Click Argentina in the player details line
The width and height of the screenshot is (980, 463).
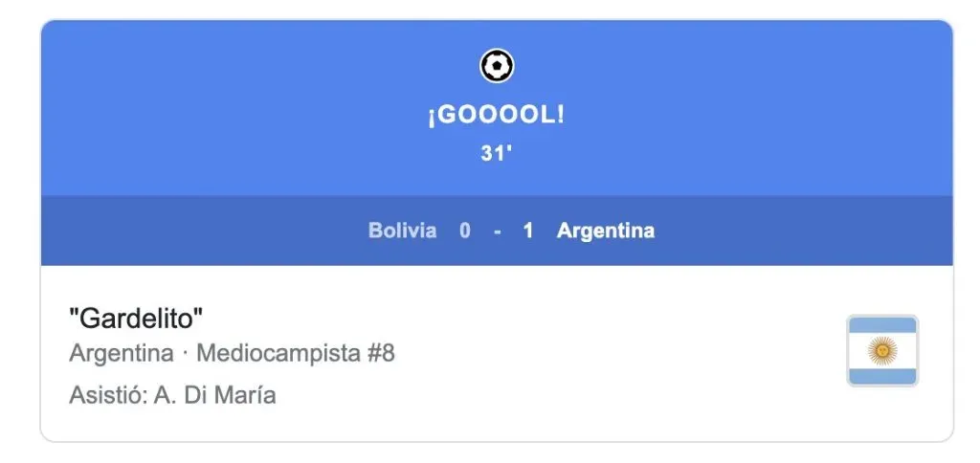[x=122, y=354]
